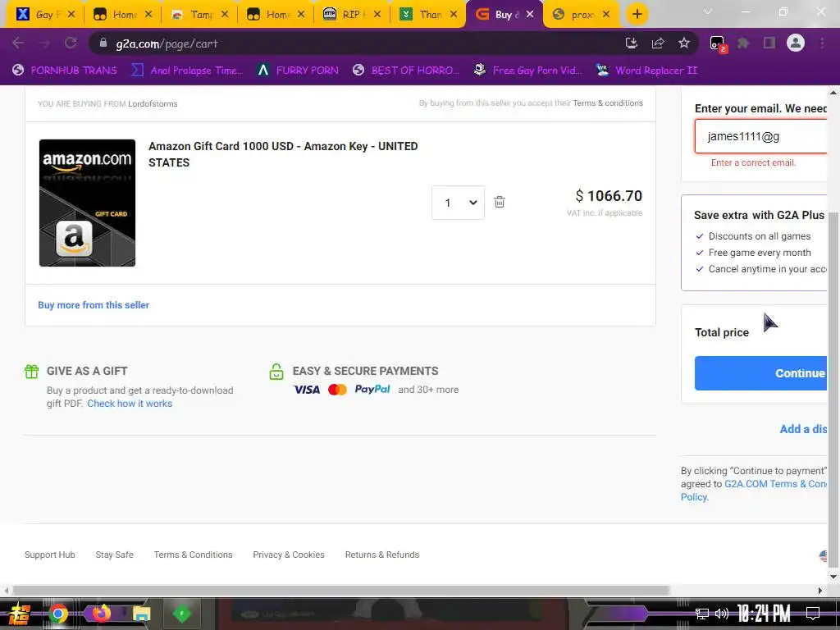Open the Privacy Policy link under the Continue button

coord(694,497)
